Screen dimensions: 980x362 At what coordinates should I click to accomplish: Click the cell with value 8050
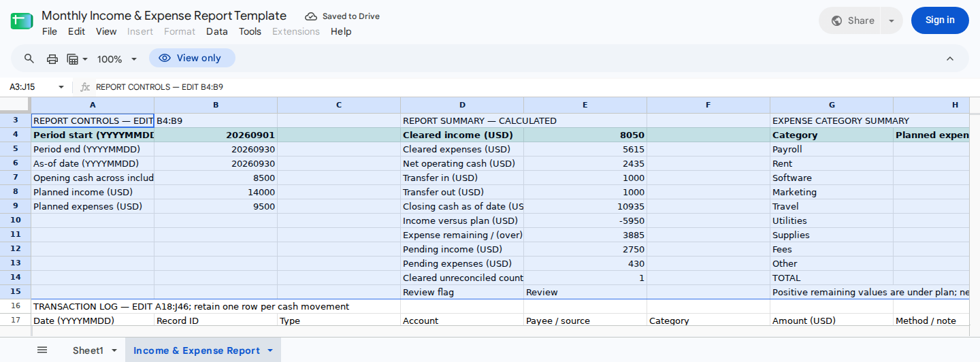pos(585,135)
